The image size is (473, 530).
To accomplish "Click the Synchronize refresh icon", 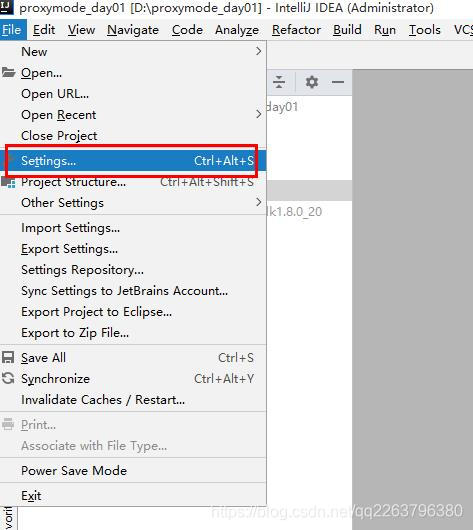I will (8, 378).
